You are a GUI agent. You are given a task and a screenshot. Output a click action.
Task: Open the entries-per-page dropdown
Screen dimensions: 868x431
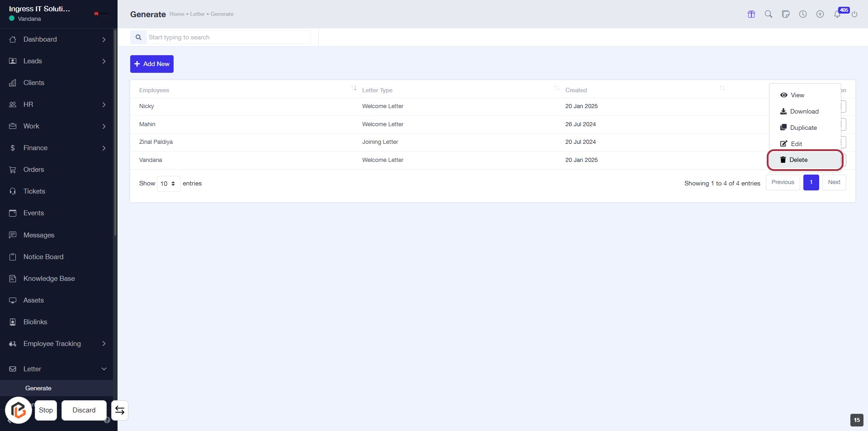pos(168,184)
